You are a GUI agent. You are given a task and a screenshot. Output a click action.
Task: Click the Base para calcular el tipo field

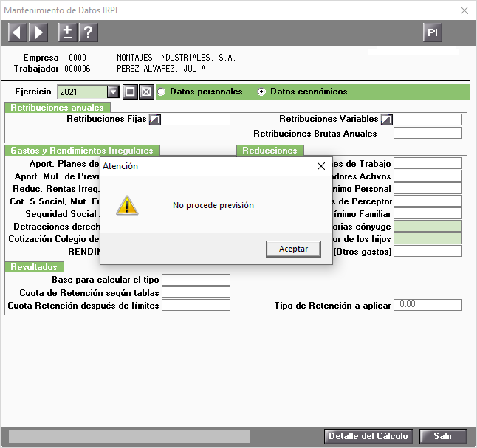click(196, 280)
